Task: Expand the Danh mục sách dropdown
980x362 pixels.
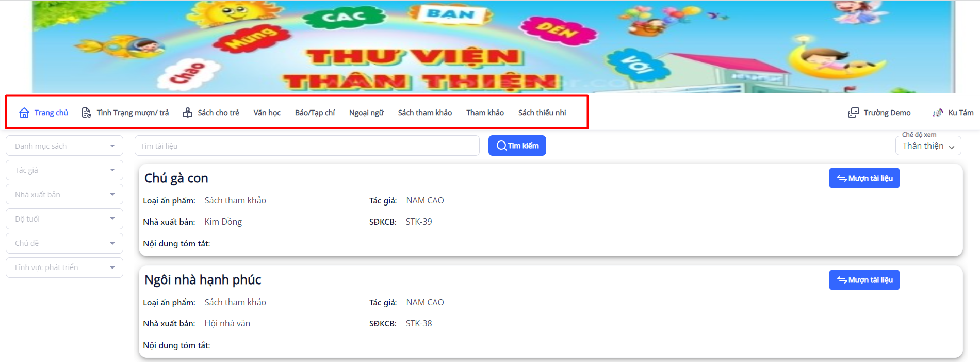Action: pos(64,146)
